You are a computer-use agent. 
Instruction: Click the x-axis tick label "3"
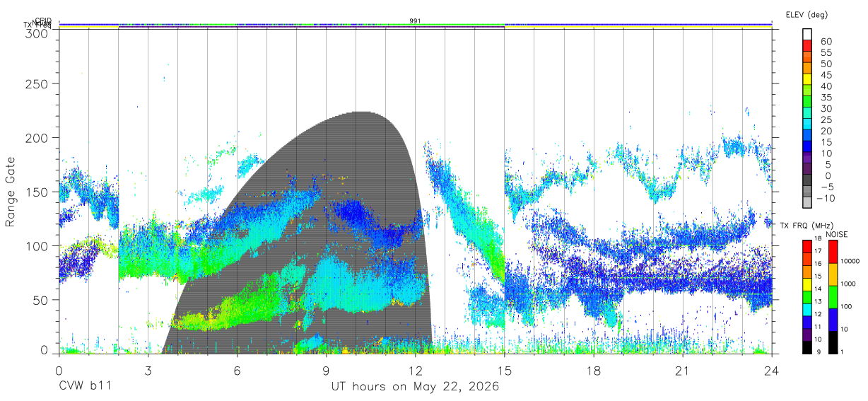tap(148, 371)
